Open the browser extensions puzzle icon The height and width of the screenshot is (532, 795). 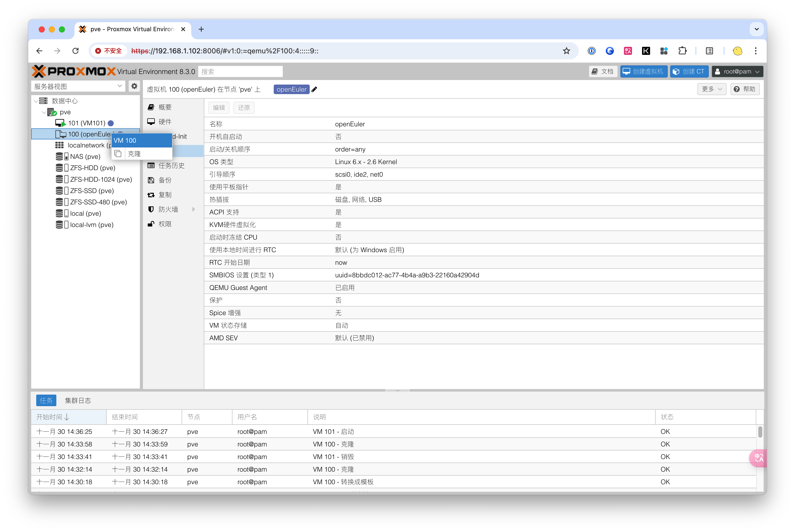point(682,51)
